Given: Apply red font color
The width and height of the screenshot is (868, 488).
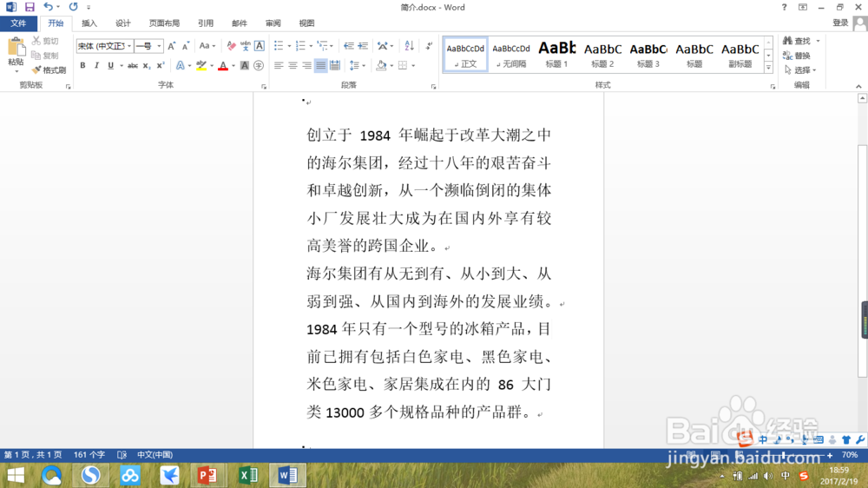Looking at the screenshot, I should point(223,65).
